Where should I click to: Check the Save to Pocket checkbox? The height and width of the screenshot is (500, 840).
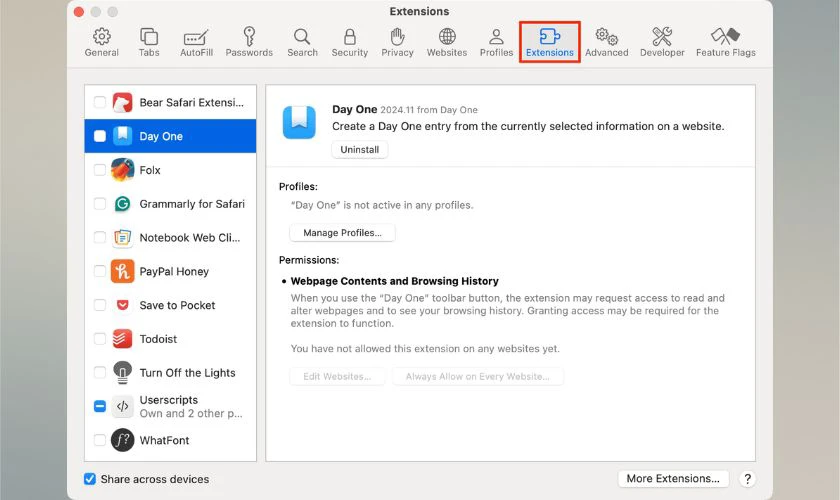pyautogui.click(x=100, y=305)
